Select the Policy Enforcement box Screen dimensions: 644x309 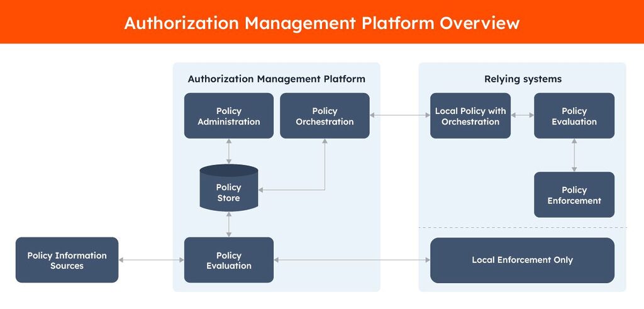[574, 195]
